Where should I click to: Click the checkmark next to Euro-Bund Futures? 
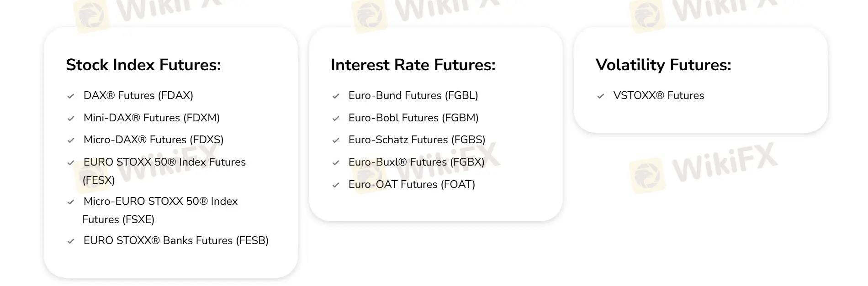(336, 96)
